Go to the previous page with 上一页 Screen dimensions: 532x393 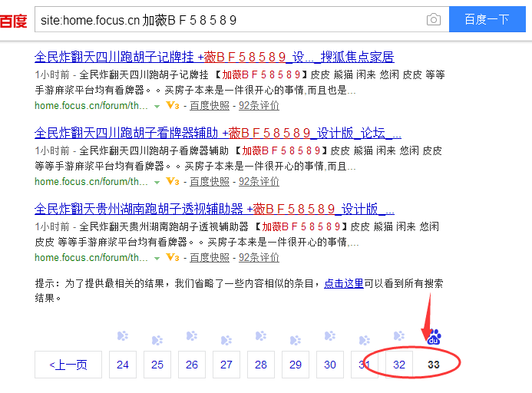click(68, 365)
